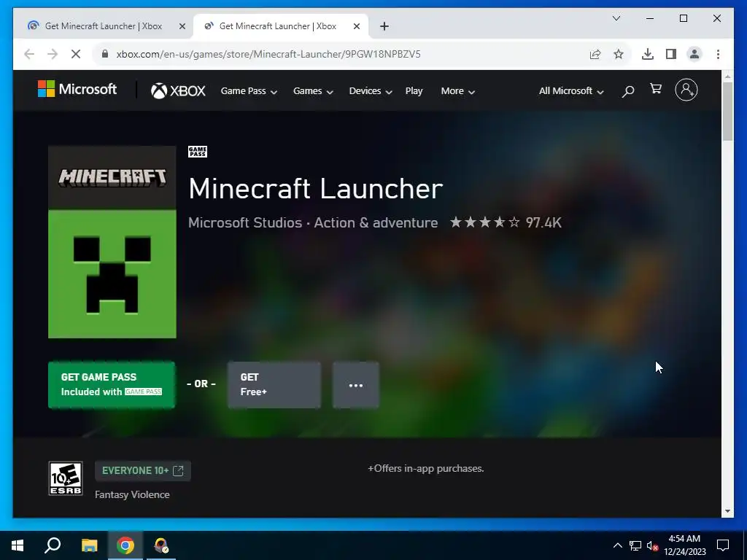The image size is (747, 560).
Task: Expand the More menu
Action: (x=458, y=91)
